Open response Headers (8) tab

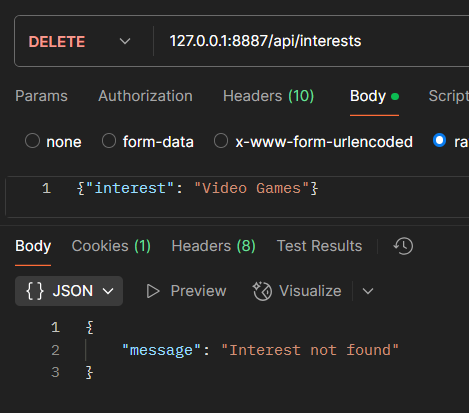click(x=213, y=246)
